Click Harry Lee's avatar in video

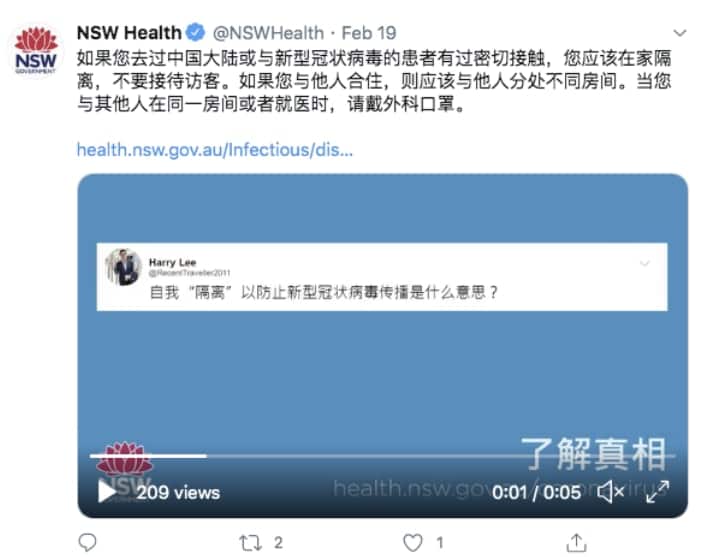(123, 267)
